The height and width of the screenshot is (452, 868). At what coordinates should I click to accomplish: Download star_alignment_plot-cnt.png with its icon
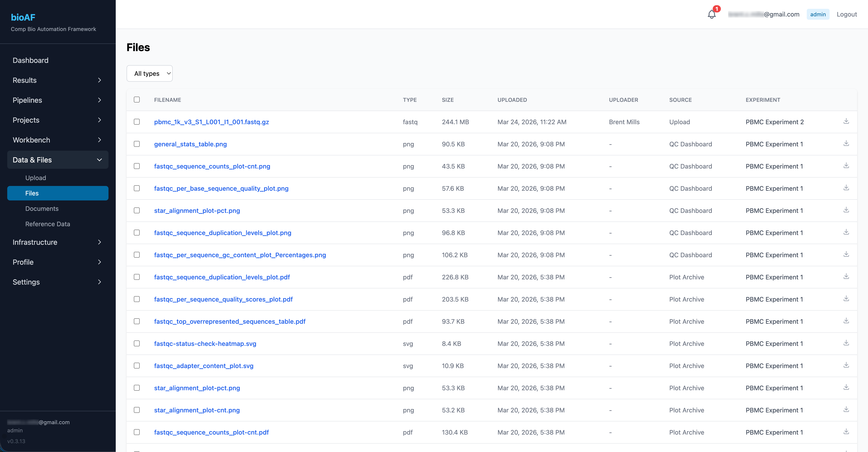[846, 409]
